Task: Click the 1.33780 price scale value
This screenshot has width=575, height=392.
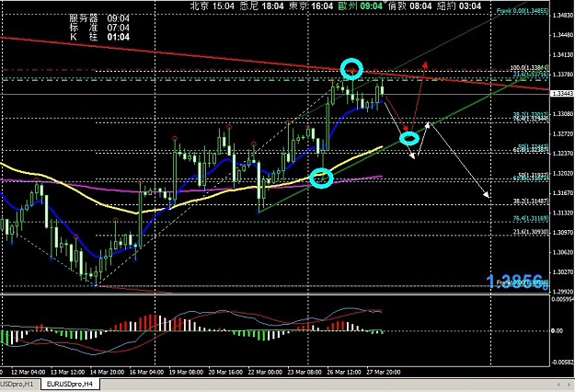Action: (563, 75)
